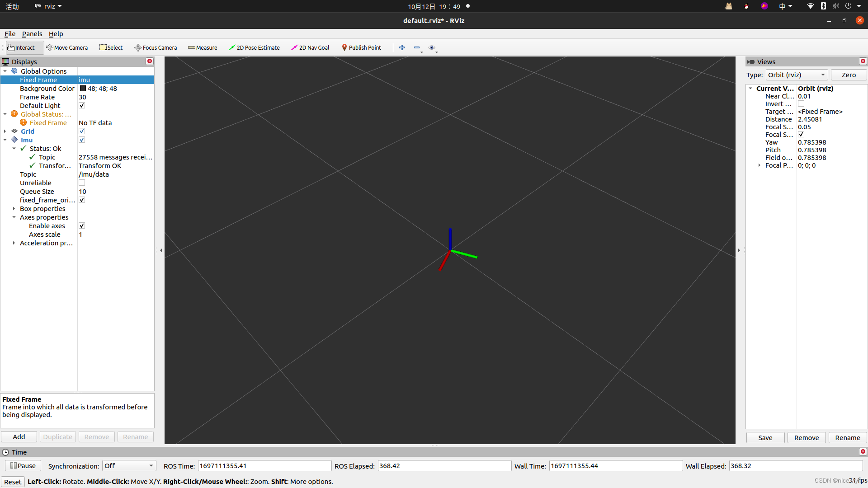The image size is (868, 488).
Task: Click the Global Options gear icon
Action: pos(14,71)
